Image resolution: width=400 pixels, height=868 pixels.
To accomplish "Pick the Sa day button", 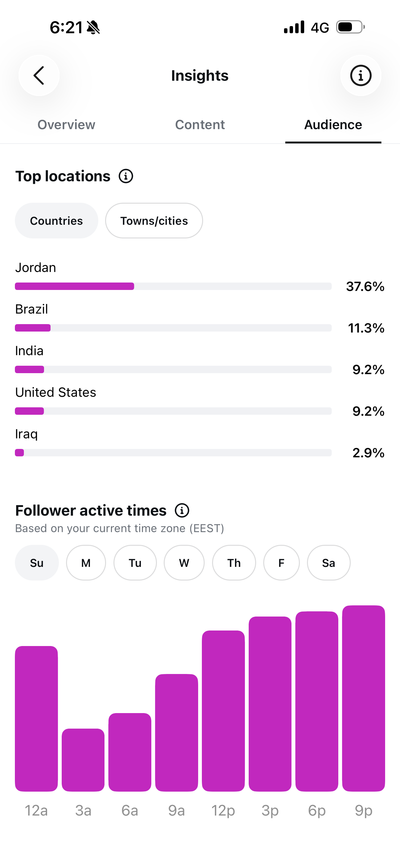I will [x=329, y=563].
